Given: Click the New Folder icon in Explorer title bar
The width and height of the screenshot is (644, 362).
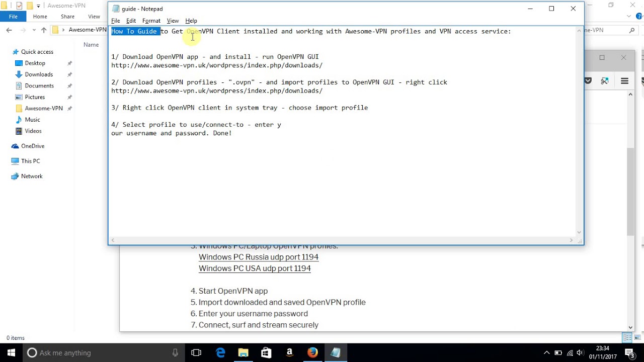Looking at the screenshot, I should tap(29, 6).
